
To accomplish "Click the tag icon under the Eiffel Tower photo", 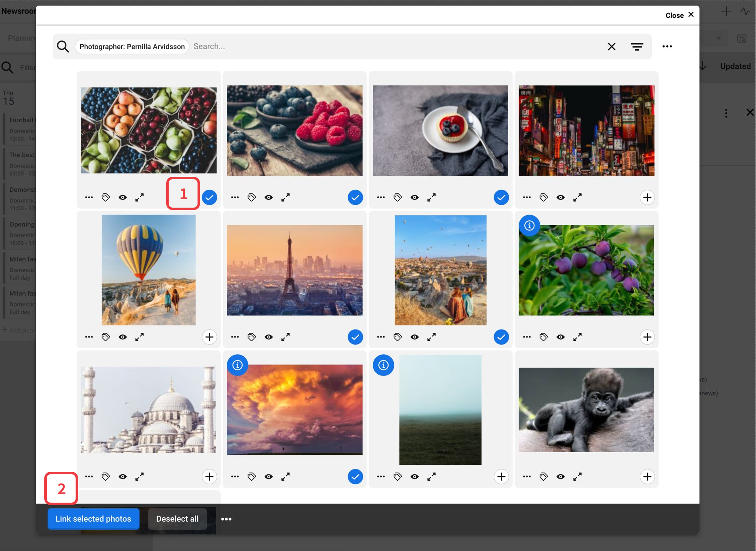I will click(252, 337).
